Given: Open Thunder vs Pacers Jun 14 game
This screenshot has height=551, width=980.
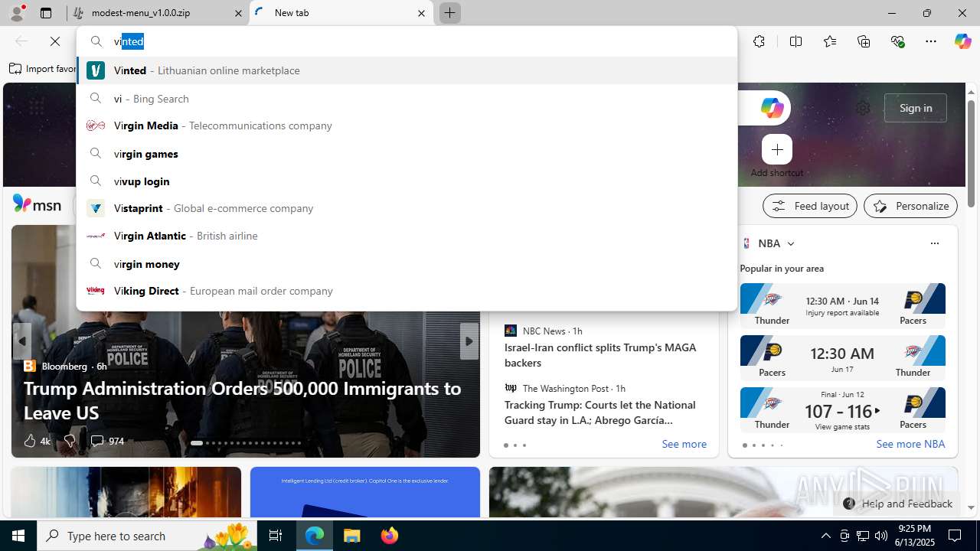Looking at the screenshot, I should [x=842, y=305].
